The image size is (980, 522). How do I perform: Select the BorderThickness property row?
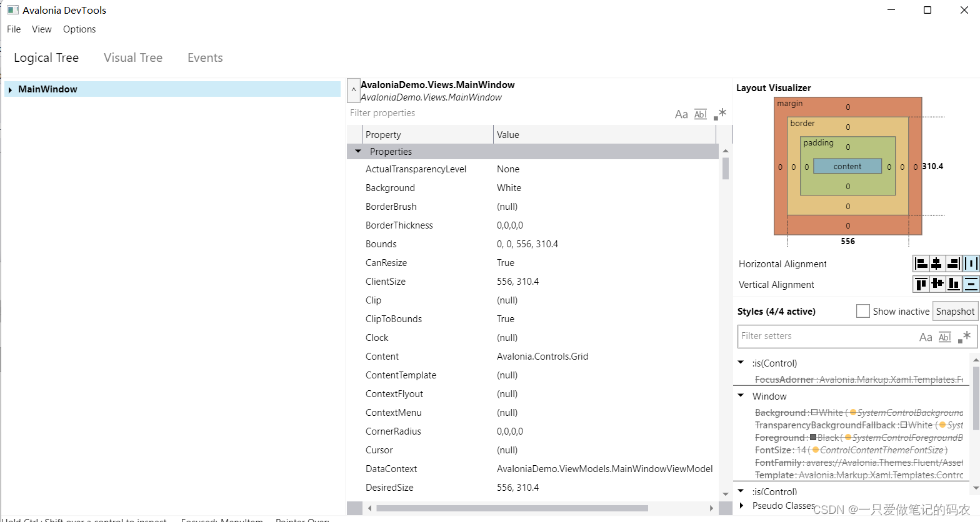pyautogui.click(x=532, y=225)
